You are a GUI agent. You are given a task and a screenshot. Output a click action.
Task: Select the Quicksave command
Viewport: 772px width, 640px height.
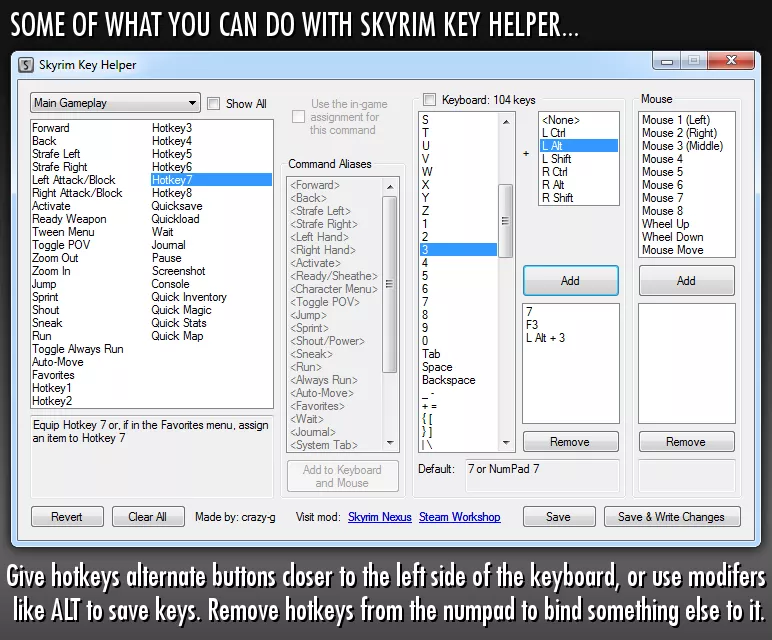click(x=177, y=206)
